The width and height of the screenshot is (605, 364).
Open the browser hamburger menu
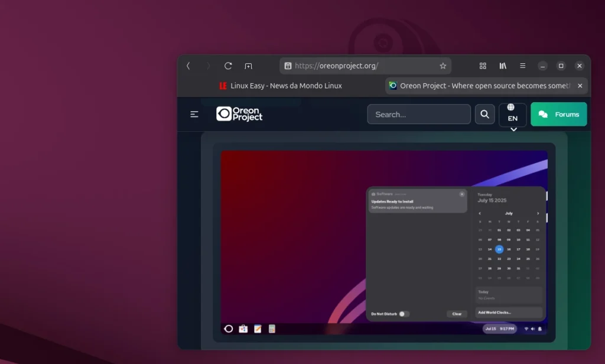tap(522, 66)
